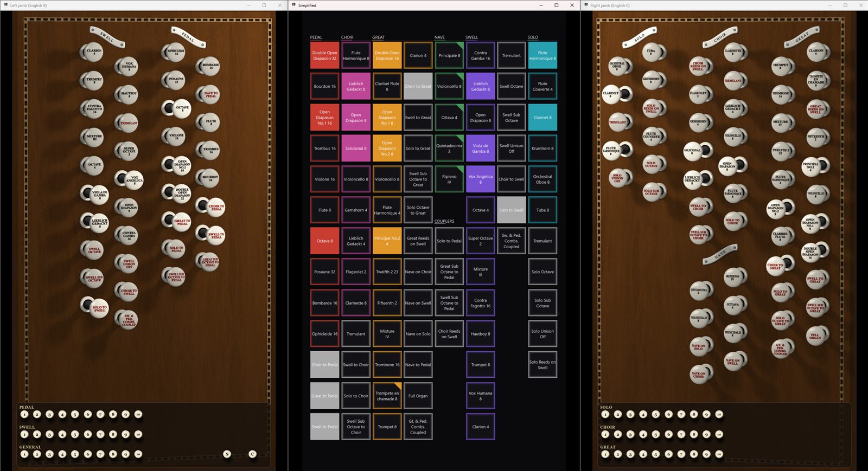Pull the Tuba knob on the right jamb

[x=651, y=51]
